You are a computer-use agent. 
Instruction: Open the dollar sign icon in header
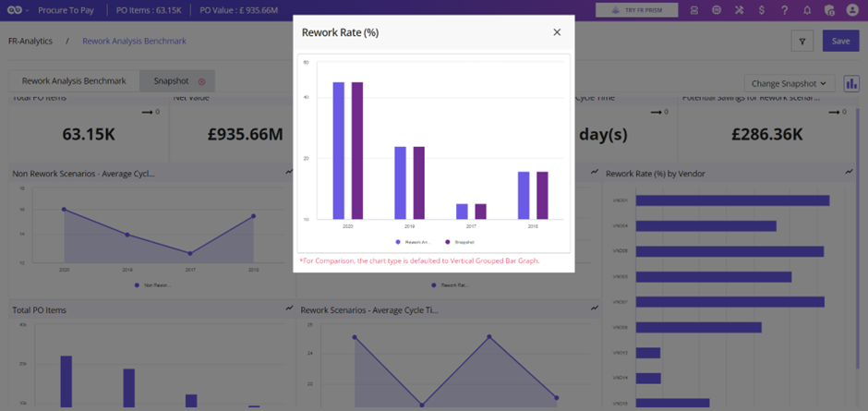pos(762,10)
